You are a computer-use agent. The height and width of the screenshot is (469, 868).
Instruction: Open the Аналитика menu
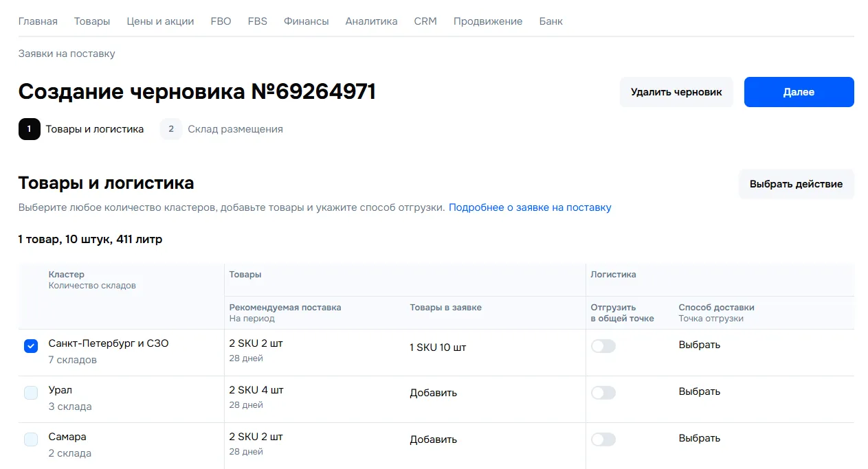(x=371, y=21)
